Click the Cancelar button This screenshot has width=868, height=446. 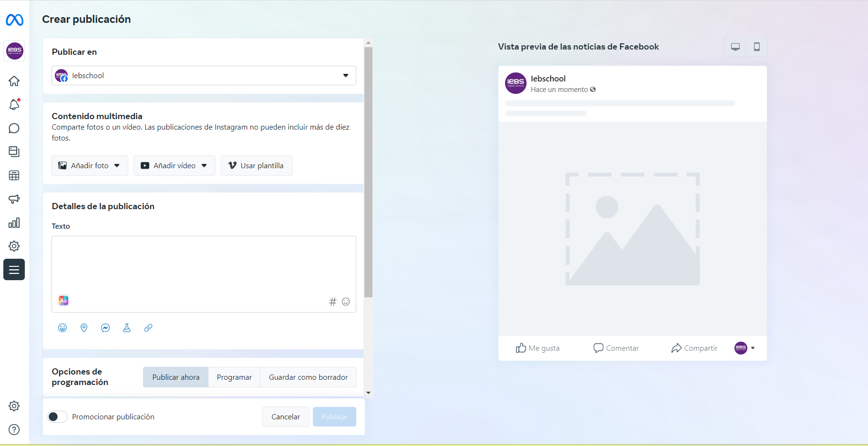click(x=286, y=417)
